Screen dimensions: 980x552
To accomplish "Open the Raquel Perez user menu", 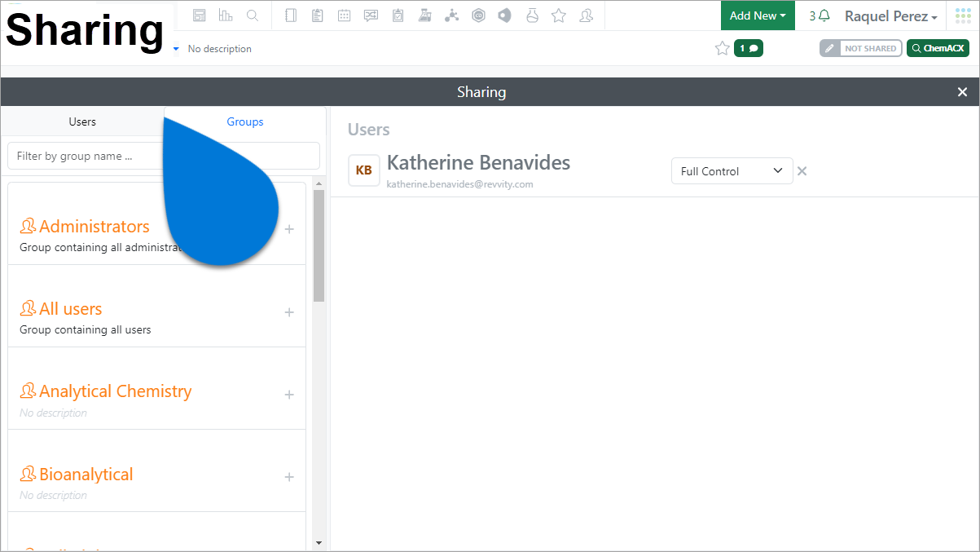I will (890, 16).
